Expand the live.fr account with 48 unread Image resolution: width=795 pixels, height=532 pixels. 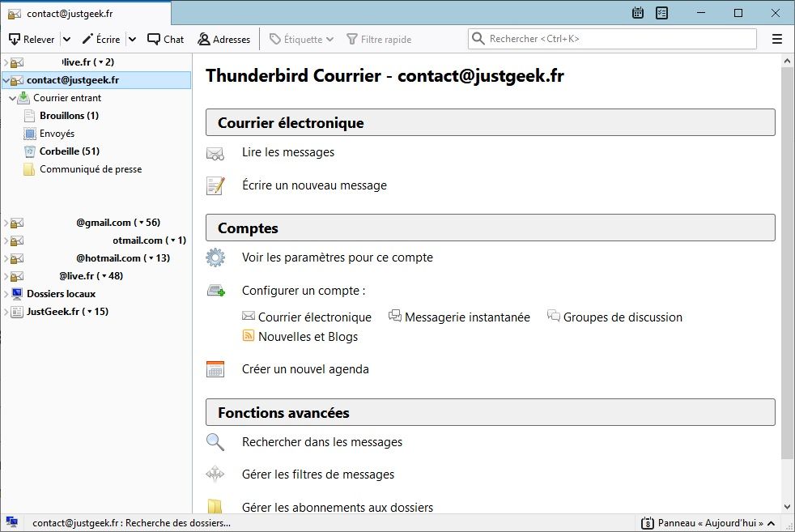point(6,276)
